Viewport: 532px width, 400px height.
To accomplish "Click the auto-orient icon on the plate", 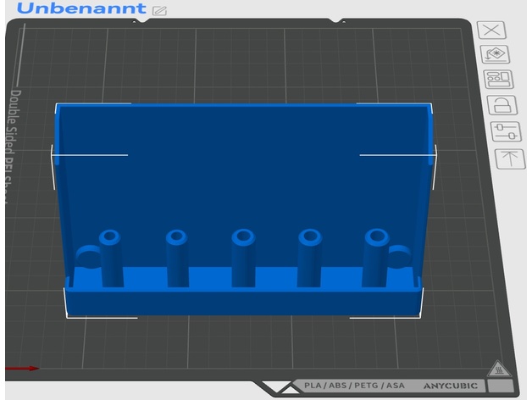I will (x=495, y=55).
